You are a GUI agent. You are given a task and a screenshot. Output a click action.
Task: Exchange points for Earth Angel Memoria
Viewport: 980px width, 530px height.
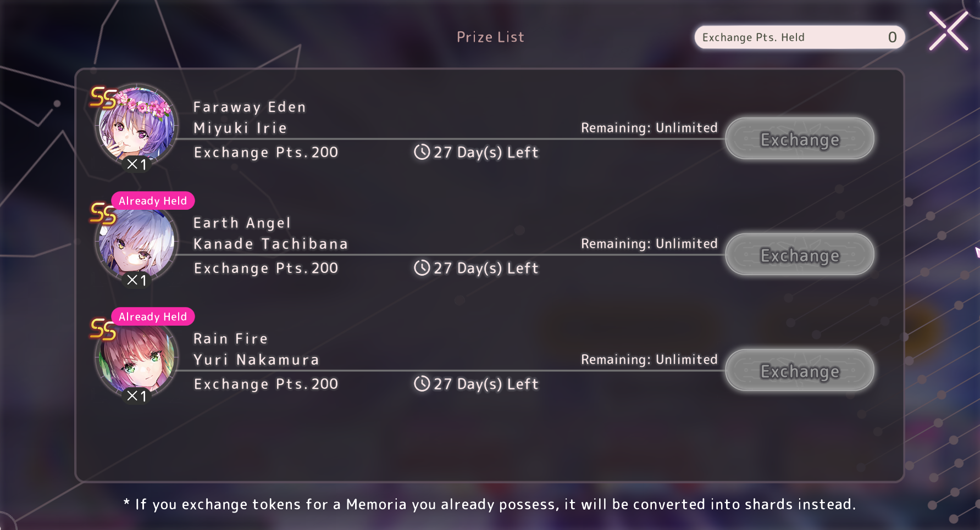(x=800, y=255)
